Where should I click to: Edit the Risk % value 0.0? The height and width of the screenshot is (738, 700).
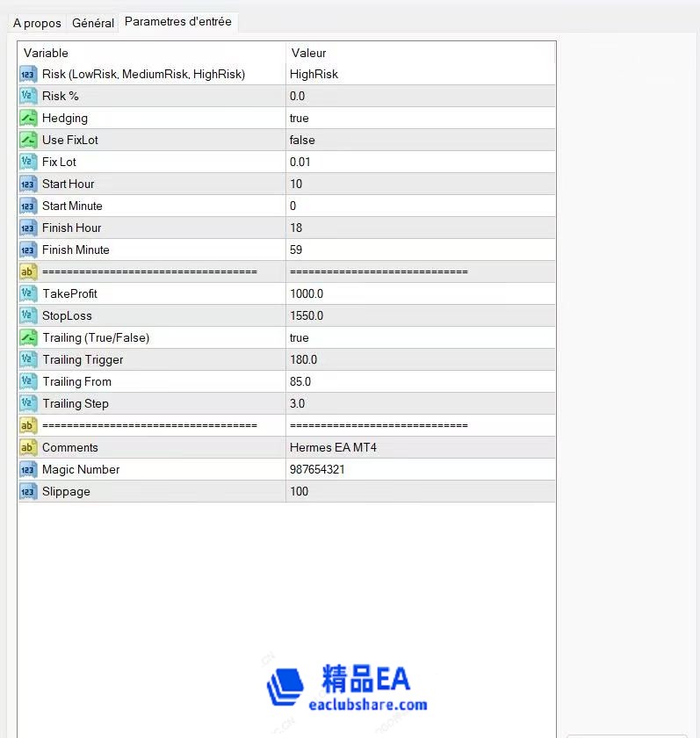pyautogui.click(x=421, y=96)
